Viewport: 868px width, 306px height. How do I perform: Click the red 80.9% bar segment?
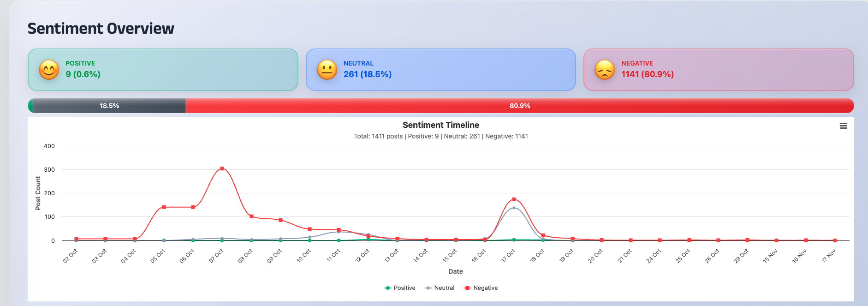point(519,106)
